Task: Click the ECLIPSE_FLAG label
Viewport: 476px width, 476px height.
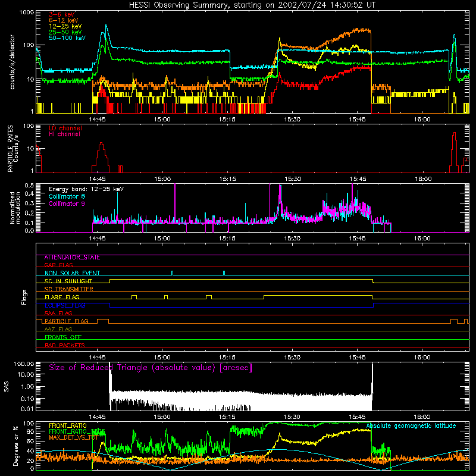Action: 65,305
